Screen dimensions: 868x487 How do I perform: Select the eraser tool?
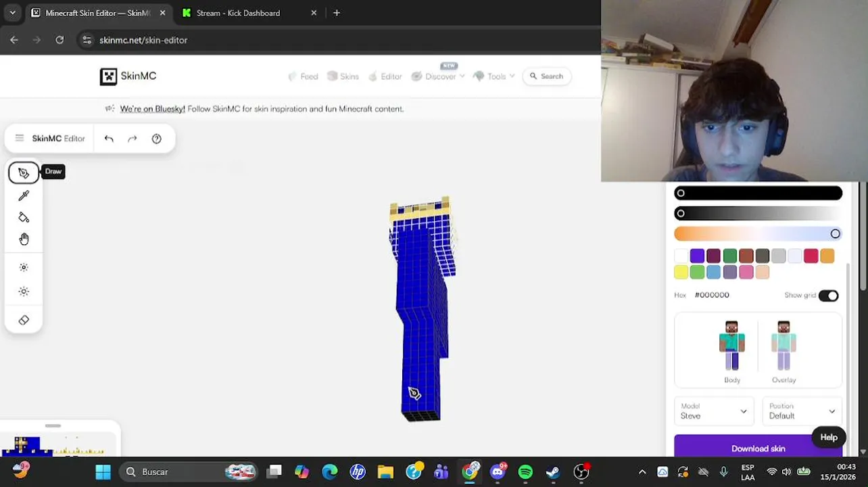pyautogui.click(x=24, y=320)
